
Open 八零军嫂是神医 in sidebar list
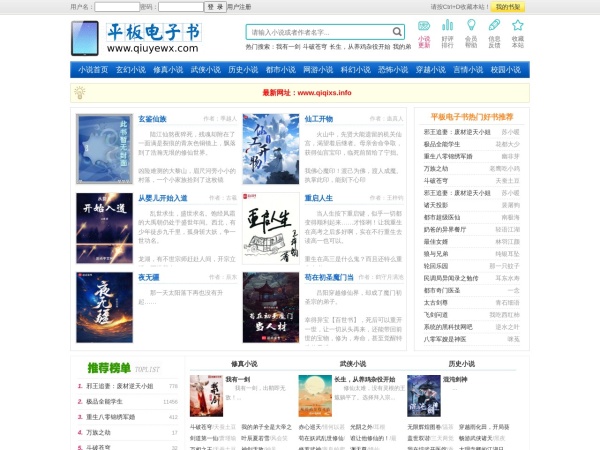445,339
